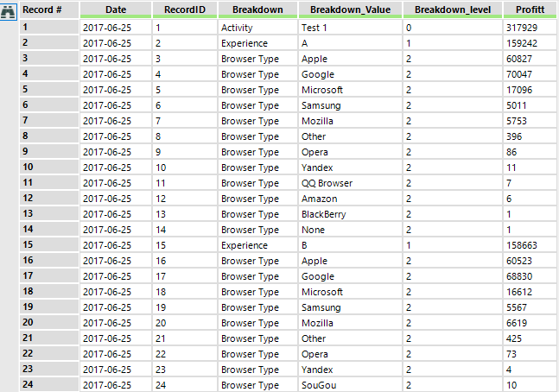Click the 'Activity' Breakdown cell
Viewport: 559px width, 392px height.
pyautogui.click(x=237, y=28)
